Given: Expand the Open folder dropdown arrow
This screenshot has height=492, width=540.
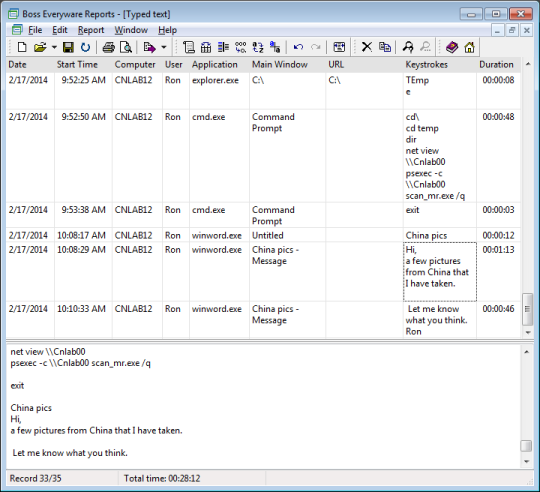Looking at the screenshot, I should tap(54, 47).
